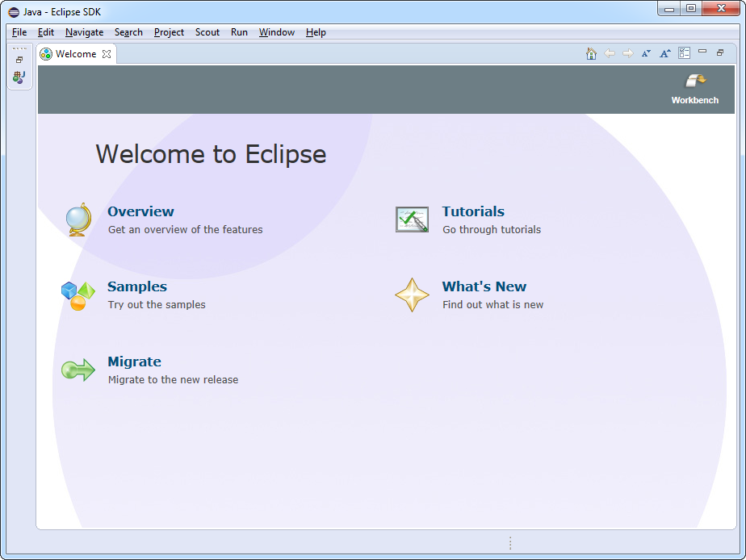Viewport: 746px width, 560px height.
Task: Click the checklist icon beside Tutorials
Action: point(412,219)
